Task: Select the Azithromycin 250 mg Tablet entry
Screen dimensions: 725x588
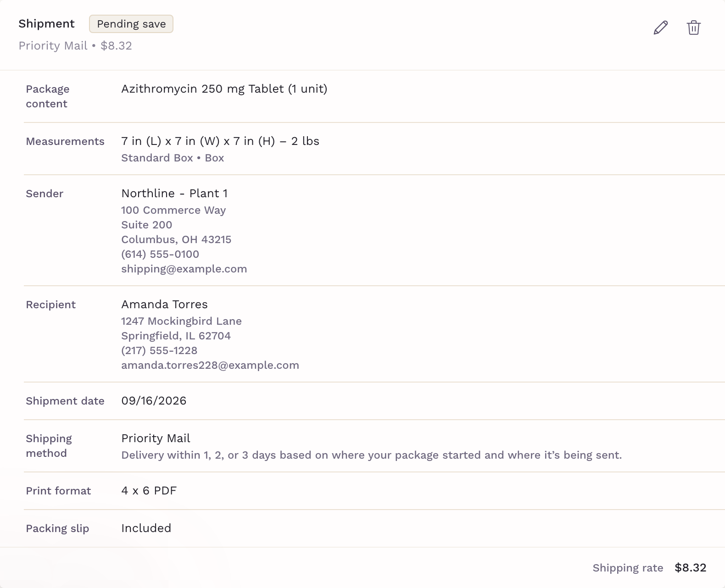Action: point(224,89)
